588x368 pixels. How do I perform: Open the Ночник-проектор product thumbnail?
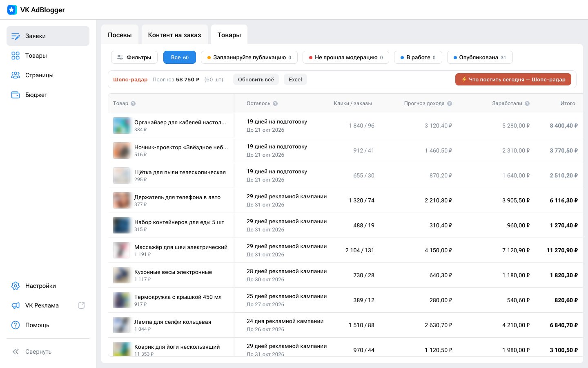122,150
